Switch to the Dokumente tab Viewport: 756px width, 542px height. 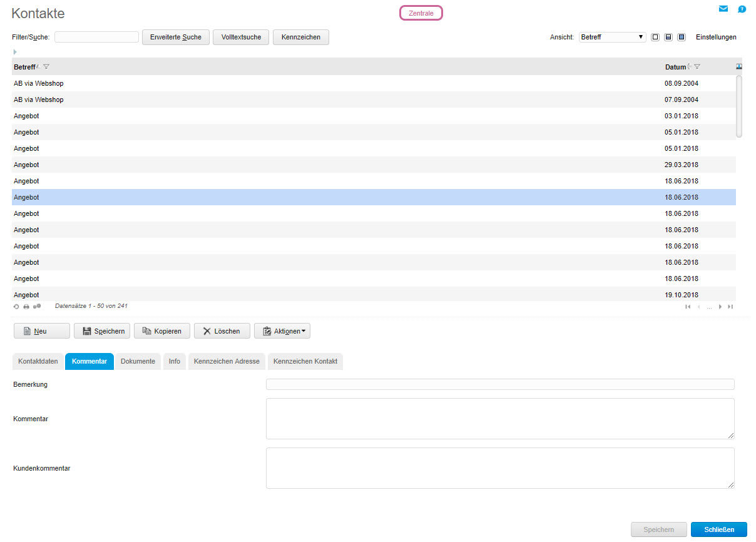(x=138, y=361)
